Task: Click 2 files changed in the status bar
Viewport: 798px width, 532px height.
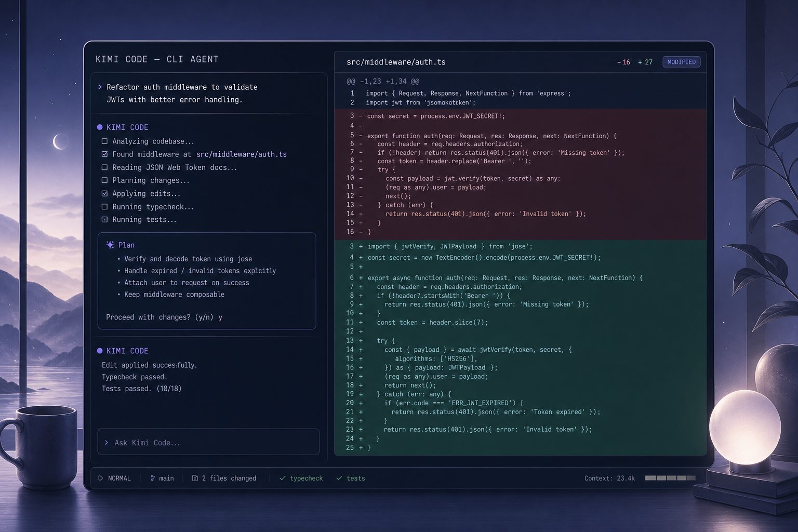Action: tap(229, 478)
